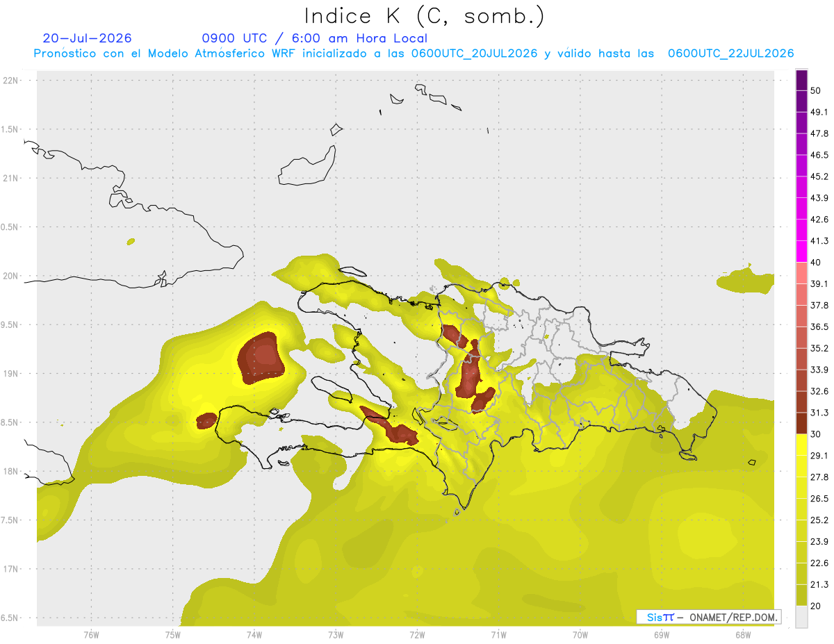Click the "75W" longitude axis label
The width and height of the screenshot is (834, 644).
[x=173, y=634]
